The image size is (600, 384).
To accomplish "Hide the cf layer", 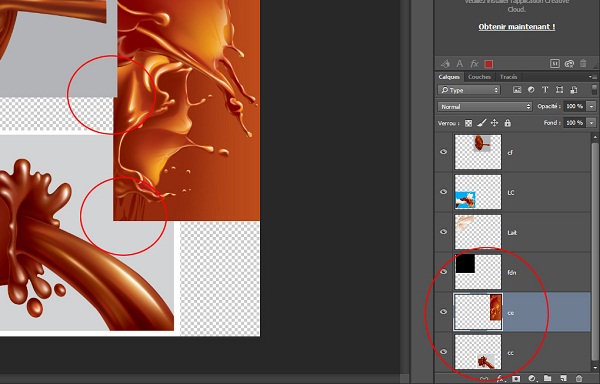I will coord(443,152).
